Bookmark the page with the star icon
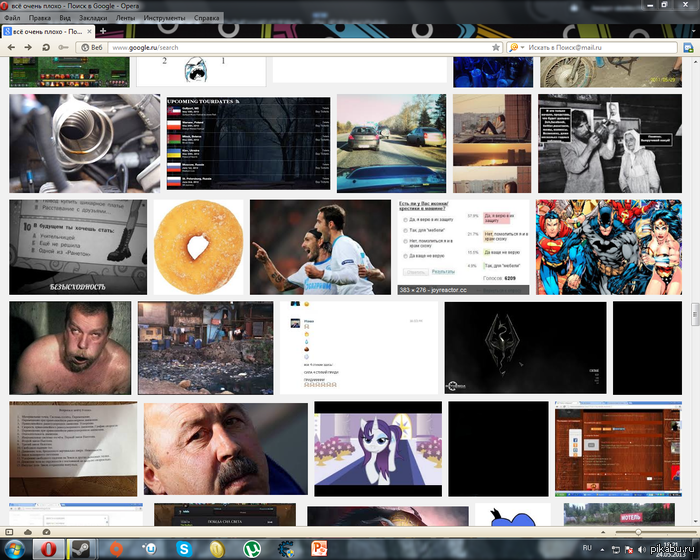 tap(496, 47)
